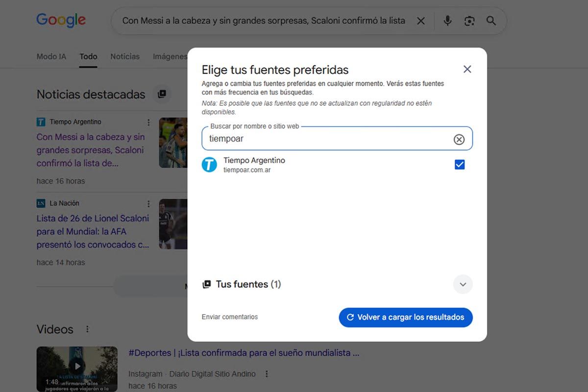Open the Noticias tab
The image size is (588, 392).
(x=125, y=56)
